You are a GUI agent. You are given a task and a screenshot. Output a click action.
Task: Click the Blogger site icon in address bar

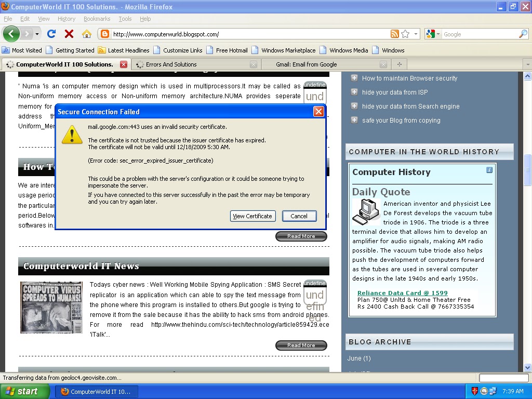[x=105, y=34]
